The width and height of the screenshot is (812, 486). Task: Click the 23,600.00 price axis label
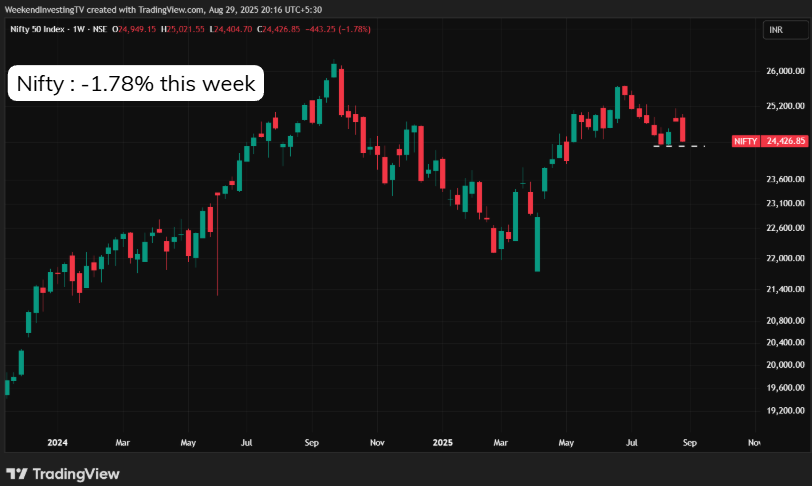[x=785, y=179]
